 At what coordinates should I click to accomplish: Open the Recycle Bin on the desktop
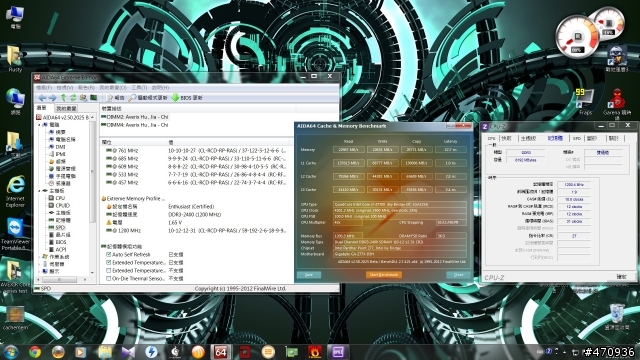617,317
